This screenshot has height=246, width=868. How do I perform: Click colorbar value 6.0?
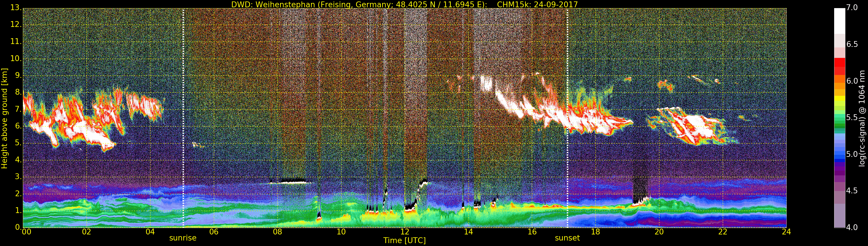[x=852, y=81]
